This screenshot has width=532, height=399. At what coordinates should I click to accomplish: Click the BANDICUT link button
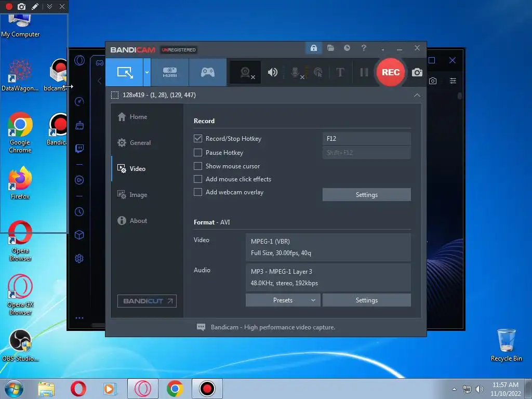click(147, 301)
